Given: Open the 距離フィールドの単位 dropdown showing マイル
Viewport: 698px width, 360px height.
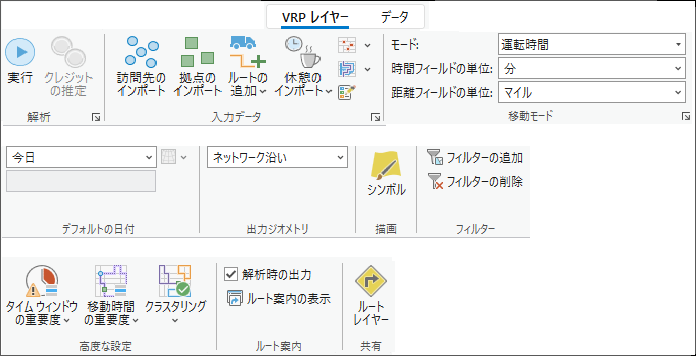Looking at the screenshot, I should [x=592, y=93].
